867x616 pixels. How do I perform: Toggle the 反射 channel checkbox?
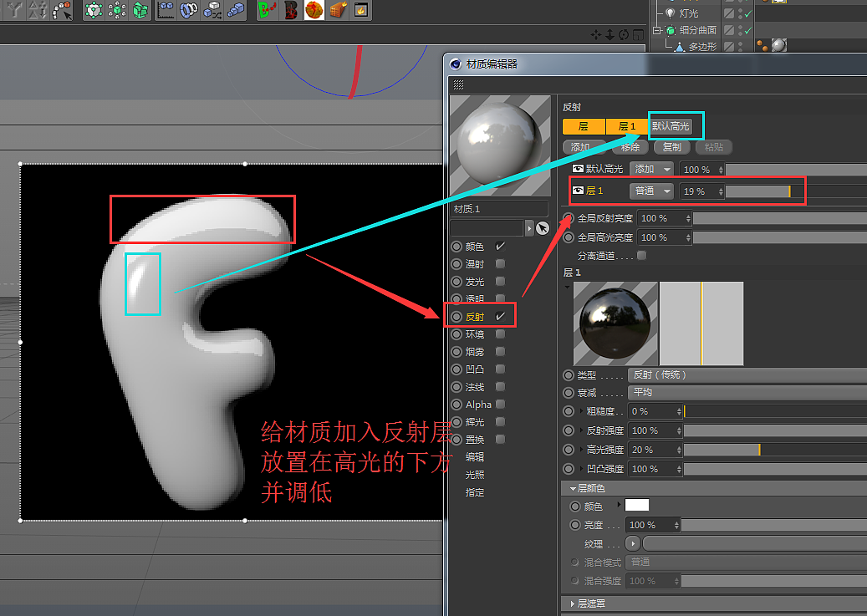click(x=501, y=316)
